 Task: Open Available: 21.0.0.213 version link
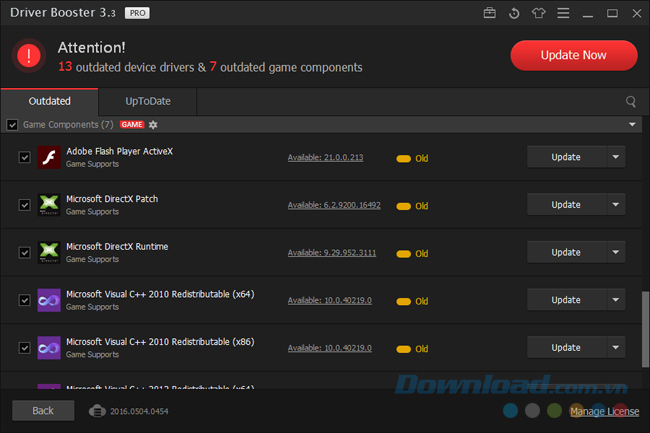coord(325,157)
